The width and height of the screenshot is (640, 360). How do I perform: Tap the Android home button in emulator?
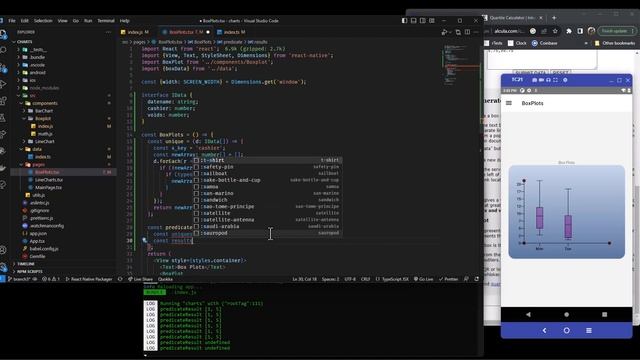pos(567,315)
